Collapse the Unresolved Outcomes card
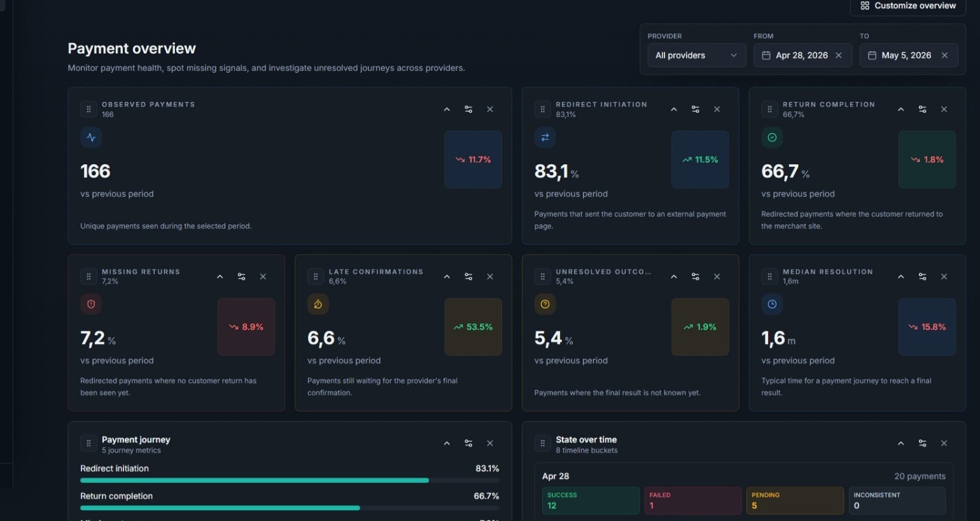 [674, 276]
